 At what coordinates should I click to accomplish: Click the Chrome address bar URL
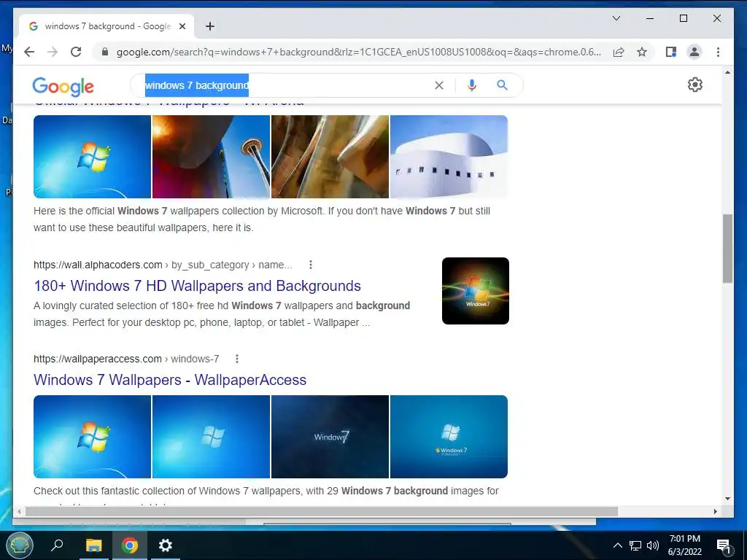pyautogui.click(x=359, y=52)
